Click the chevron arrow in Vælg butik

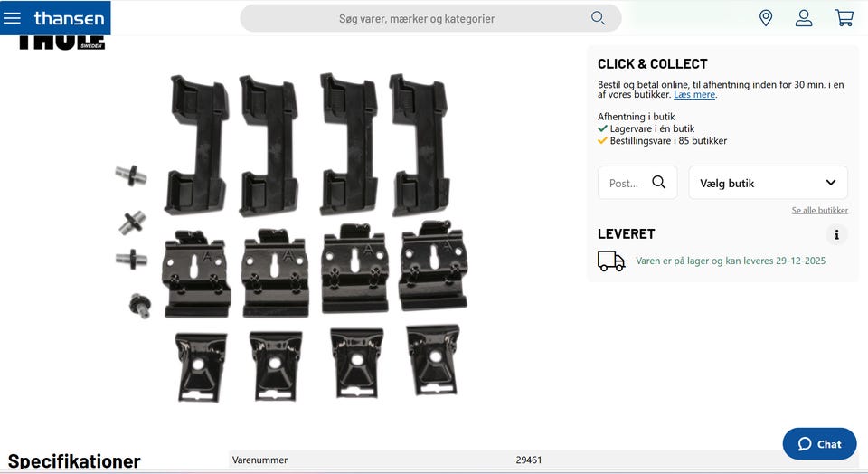830,183
